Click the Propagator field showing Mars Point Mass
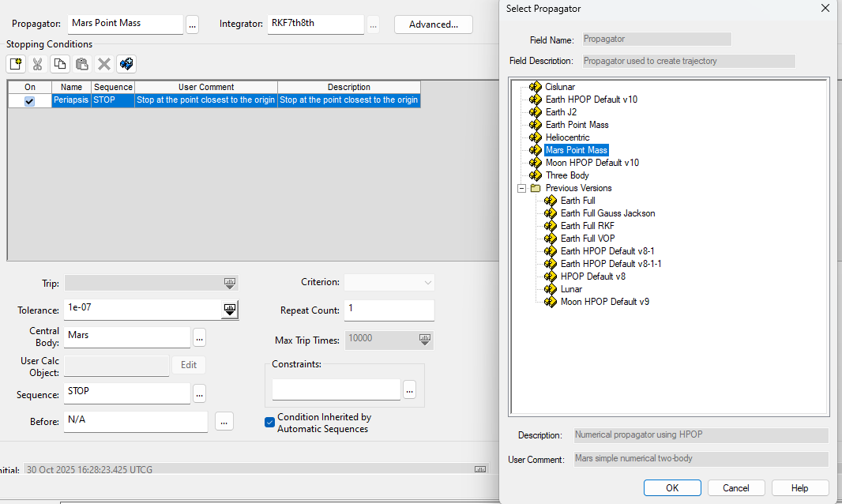The width and height of the screenshot is (842, 504). pyautogui.click(x=126, y=24)
